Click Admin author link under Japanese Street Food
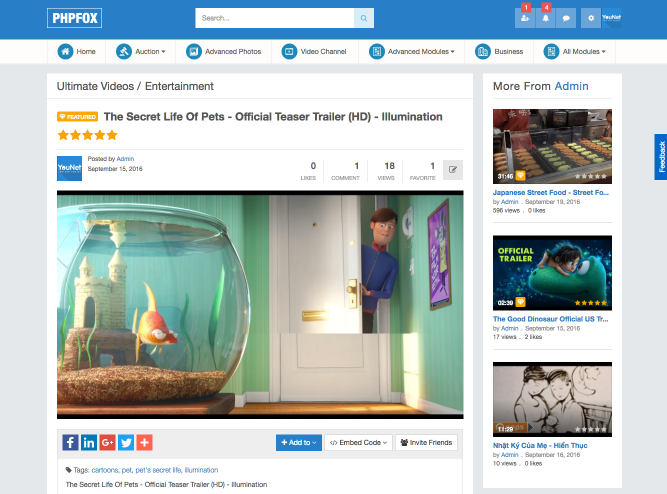 point(510,202)
